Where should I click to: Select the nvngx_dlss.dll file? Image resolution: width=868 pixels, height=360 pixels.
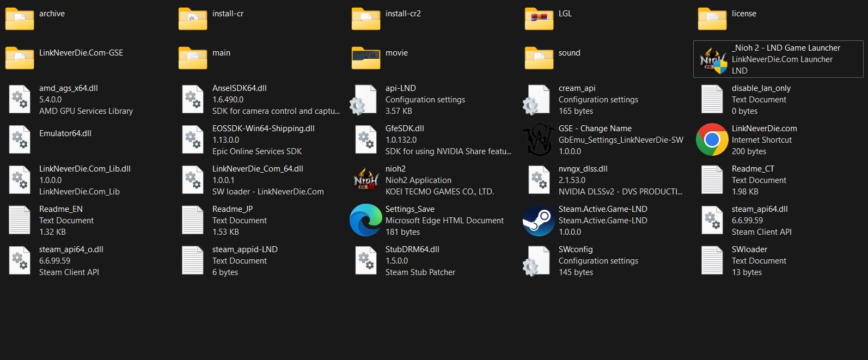(x=583, y=169)
